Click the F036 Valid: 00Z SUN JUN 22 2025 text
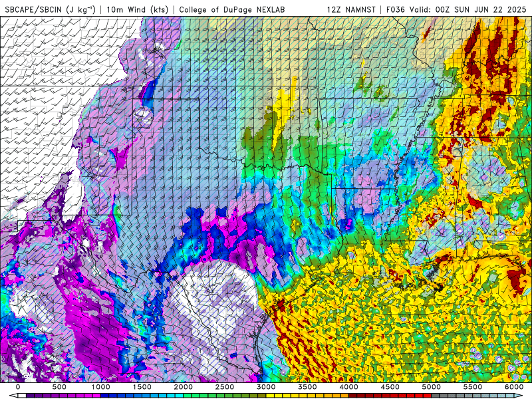Viewport: 532px width, 399px height. [x=456, y=9]
